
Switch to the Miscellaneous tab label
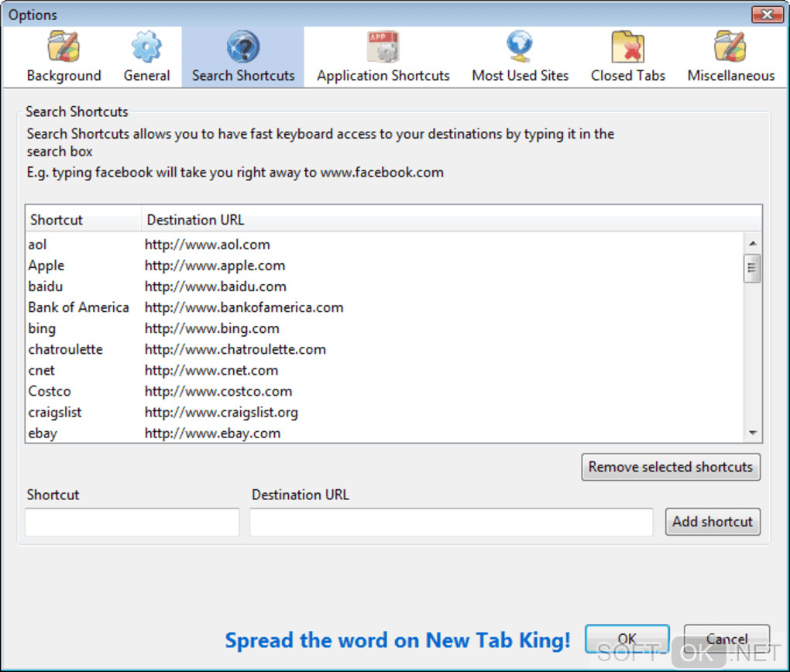(x=730, y=76)
